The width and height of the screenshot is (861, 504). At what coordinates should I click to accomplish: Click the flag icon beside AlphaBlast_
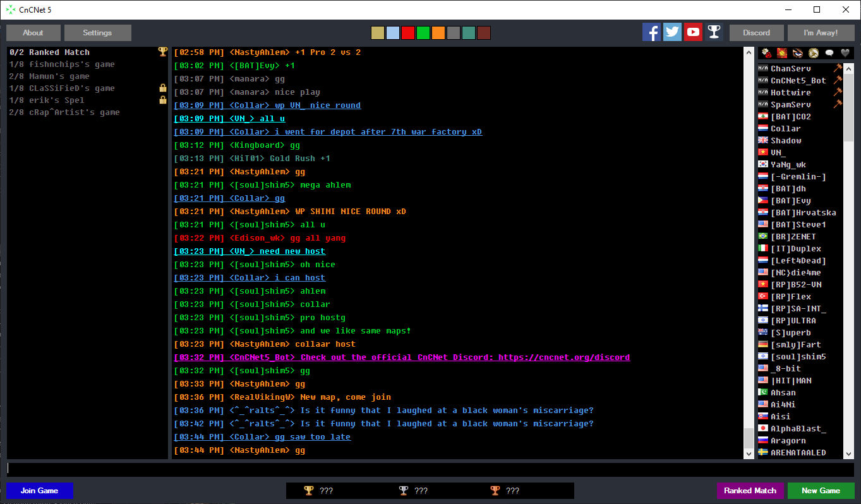tap(763, 428)
